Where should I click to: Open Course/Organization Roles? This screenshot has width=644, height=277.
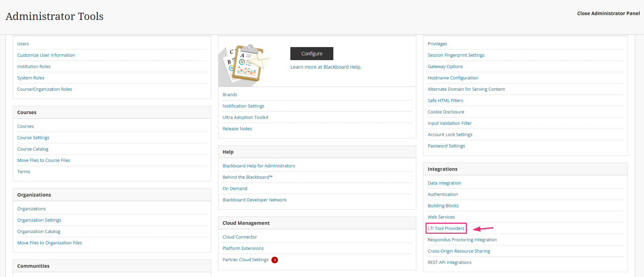(x=45, y=89)
